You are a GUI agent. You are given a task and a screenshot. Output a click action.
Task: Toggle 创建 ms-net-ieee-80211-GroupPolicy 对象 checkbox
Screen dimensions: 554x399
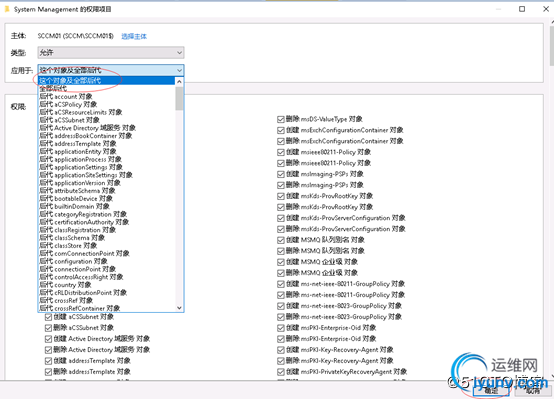tap(281, 284)
